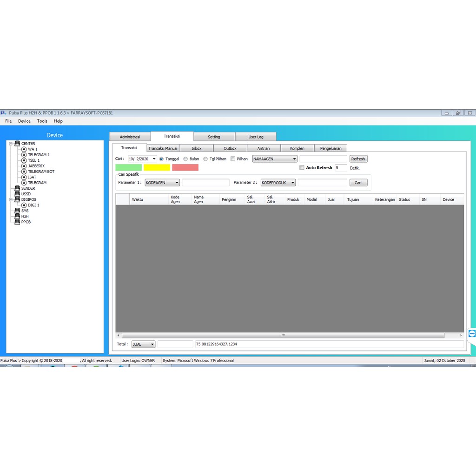Click the TeamViewer side panel icon
This screenshot has width=476, height=476.
pos(472,334)
